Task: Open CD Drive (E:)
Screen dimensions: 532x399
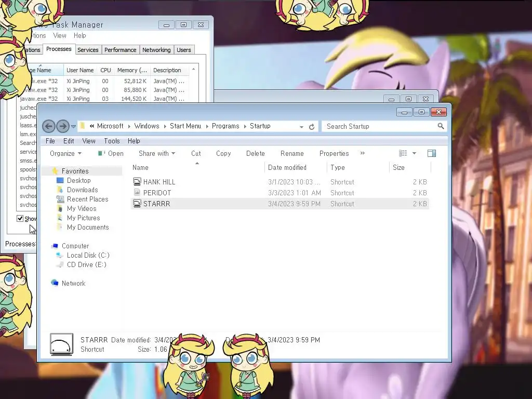Action: click(87, 264)
